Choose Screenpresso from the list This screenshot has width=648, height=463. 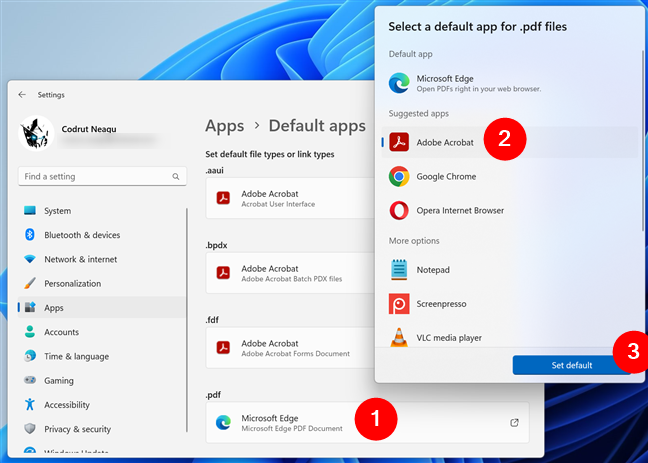click(510, 304)
